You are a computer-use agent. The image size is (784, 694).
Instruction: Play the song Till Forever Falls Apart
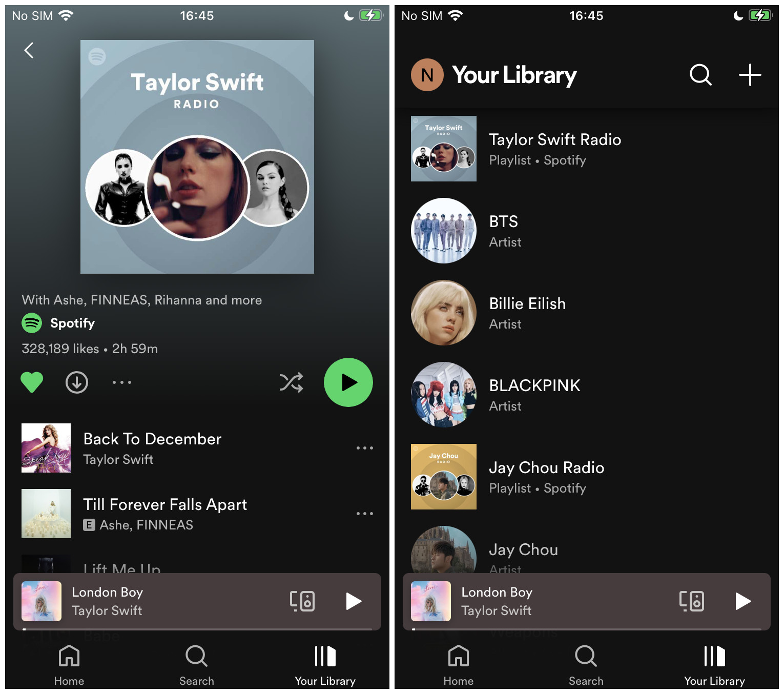coord(197,514)
